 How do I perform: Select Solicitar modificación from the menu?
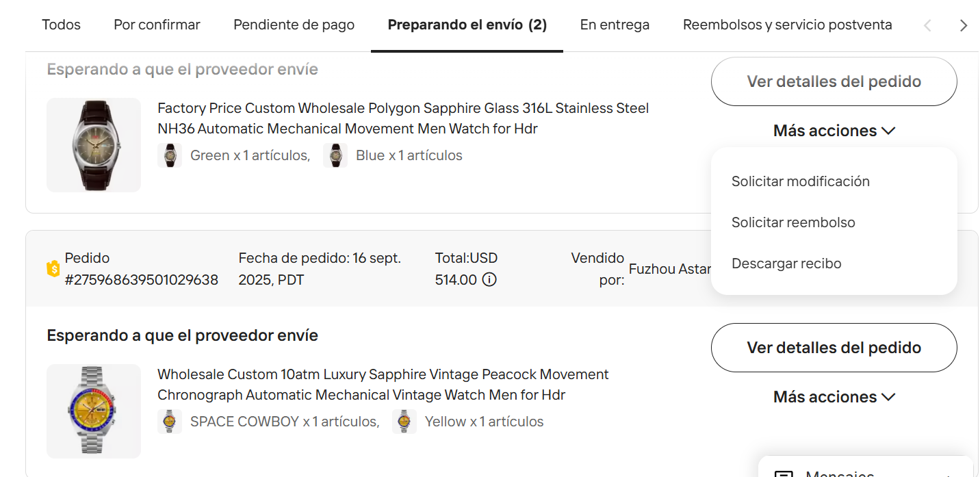pos(800,181)
